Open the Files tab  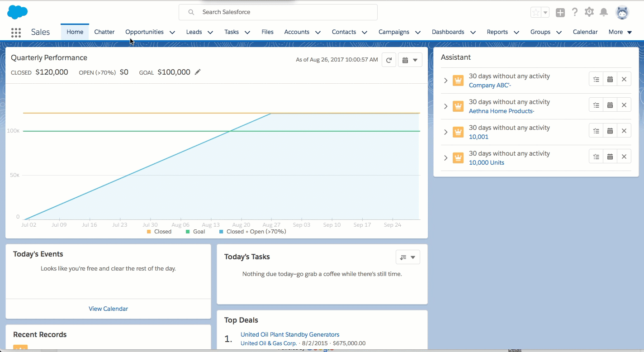267,32
